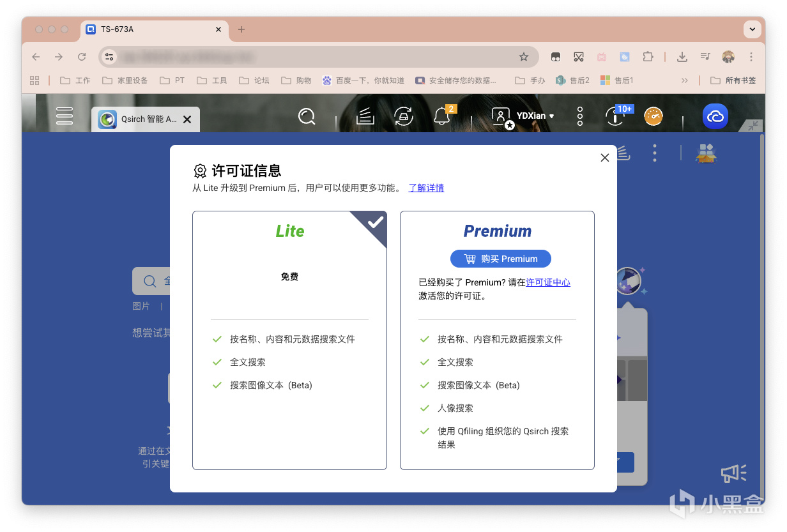Select the TS-673A browser tab
This screenshot has width=787, height=532.
(x=154, y=29)
